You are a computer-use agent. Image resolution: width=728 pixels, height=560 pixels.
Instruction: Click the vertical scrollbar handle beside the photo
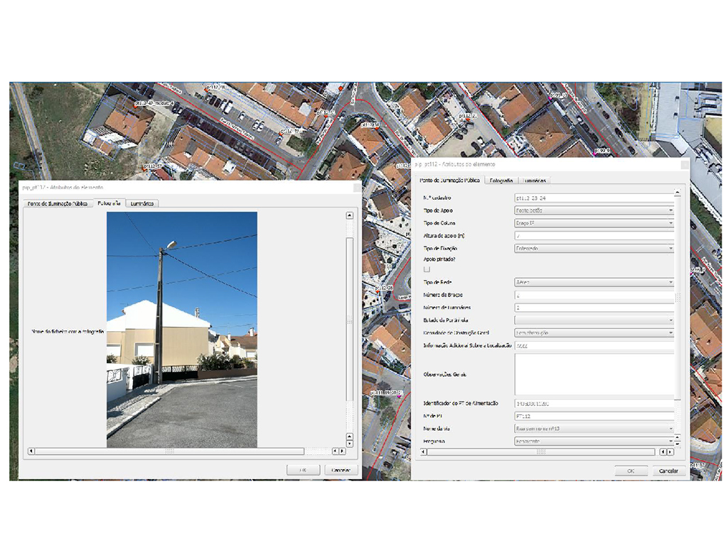[x=349, y=320]
